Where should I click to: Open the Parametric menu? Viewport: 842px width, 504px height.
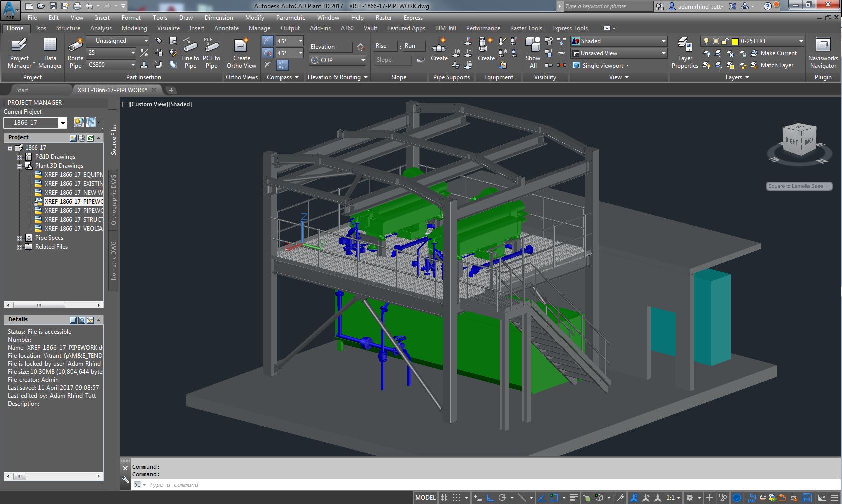tap(291, 18)
